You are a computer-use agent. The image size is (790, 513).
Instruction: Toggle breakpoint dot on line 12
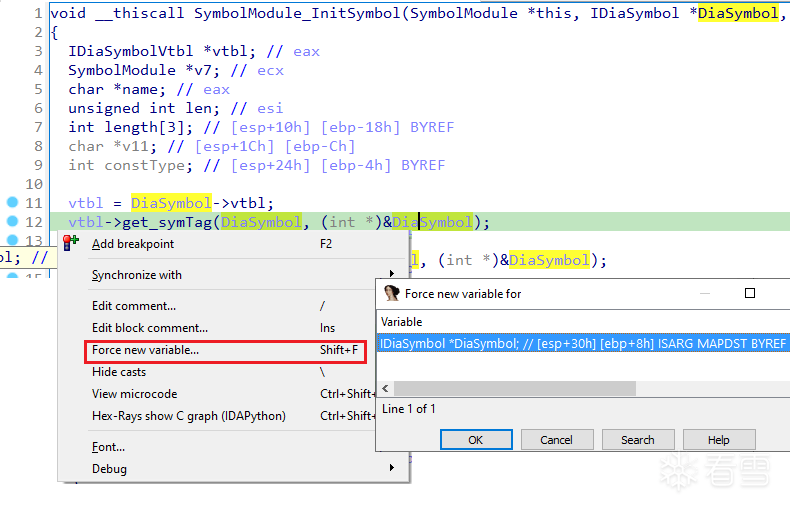(13, 221)
